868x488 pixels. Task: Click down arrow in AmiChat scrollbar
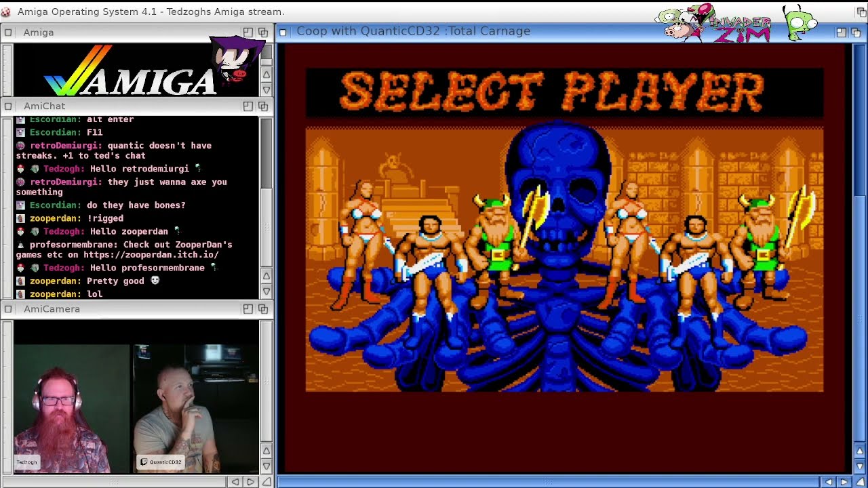(x=267, y=291)
